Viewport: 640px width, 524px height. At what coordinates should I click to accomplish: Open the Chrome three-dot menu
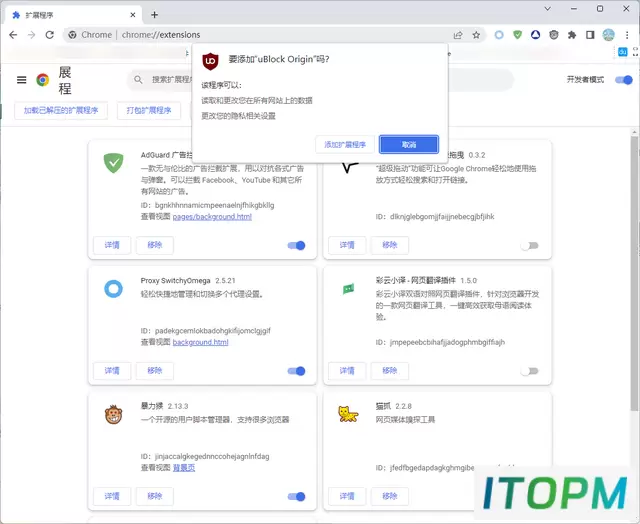point(627,35)
